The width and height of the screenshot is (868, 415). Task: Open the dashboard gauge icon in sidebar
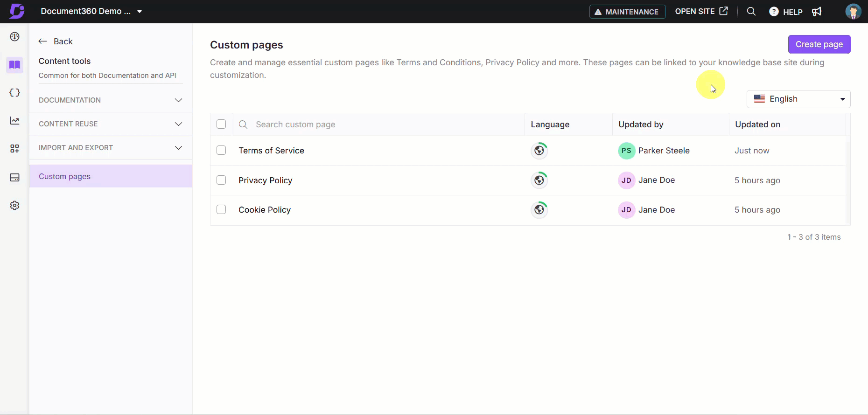(x=15, y=37)
